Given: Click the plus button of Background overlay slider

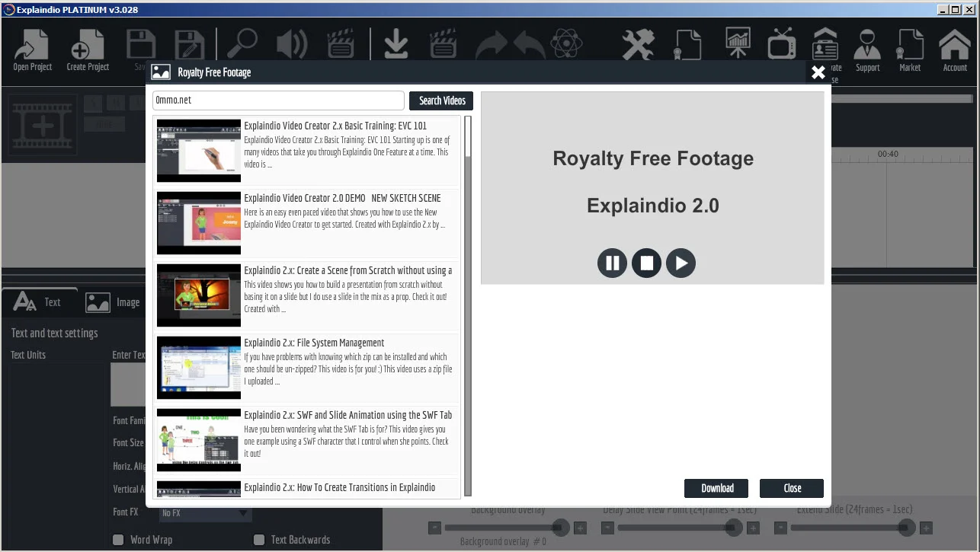Looking at the screenshot, I should tap(580, 528).
